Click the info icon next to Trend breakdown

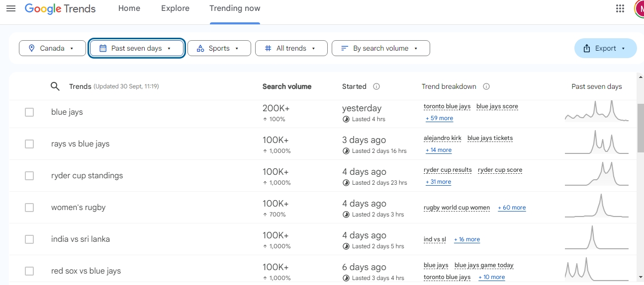click(x=486, y=86)
